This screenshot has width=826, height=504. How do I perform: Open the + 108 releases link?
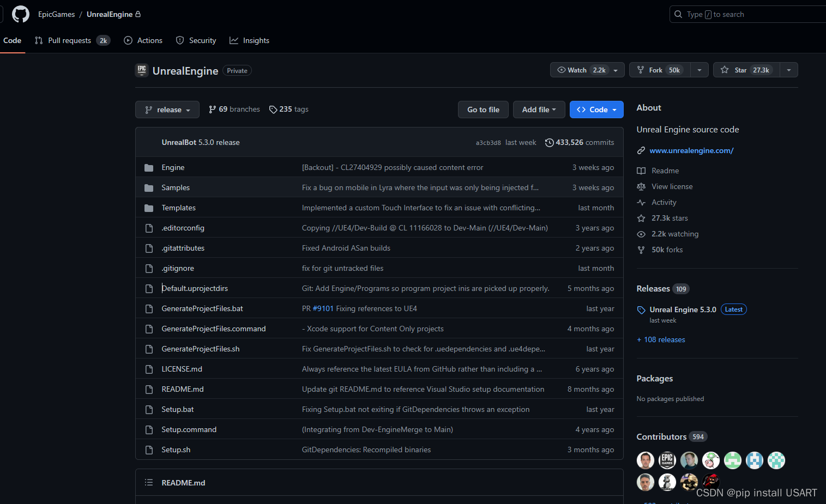point(661,340)
